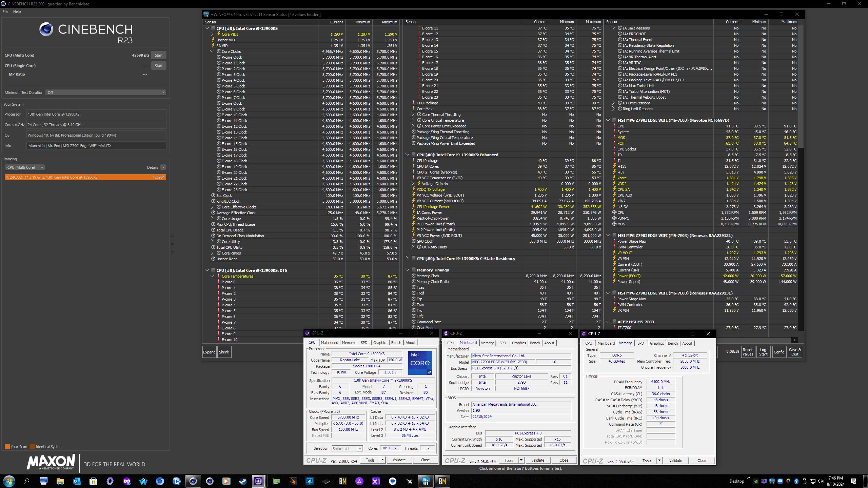Expand Voltage Offsets row
The height and width of the screenshot is (488, 868).
coord(413,184)
